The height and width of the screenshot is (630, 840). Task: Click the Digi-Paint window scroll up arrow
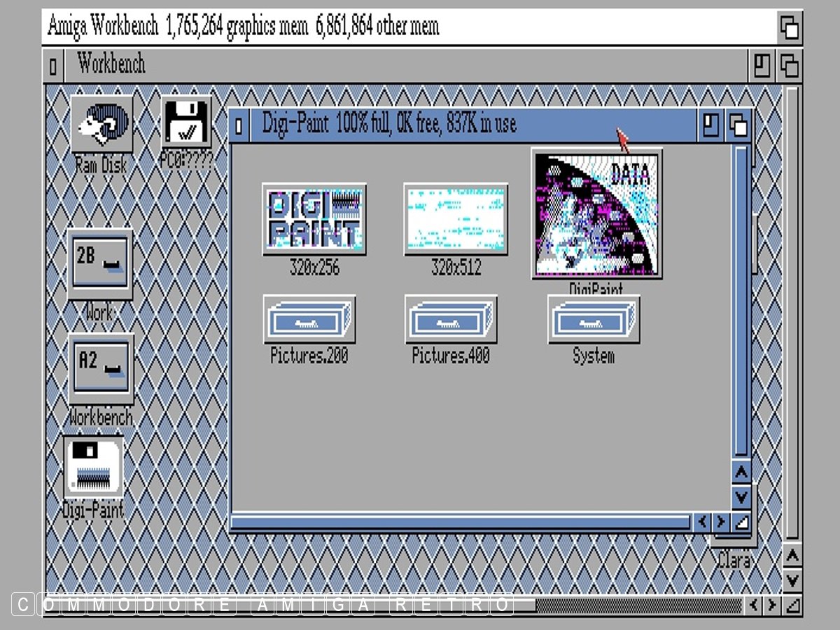point(741,472)
